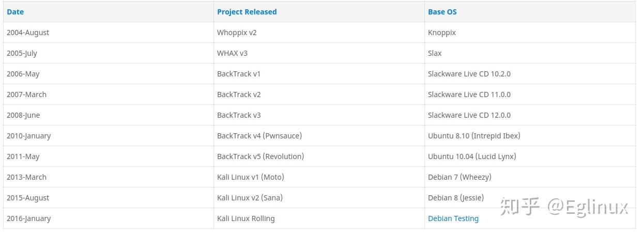Viewport: 644px width, 235px height.
Task: Click the Knoppix base OS cell
Action: click(x=441, y=33)
